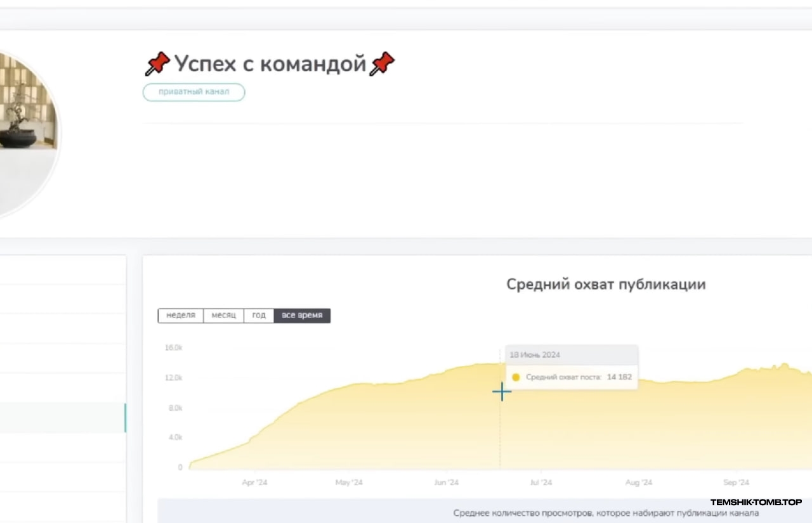The image size is (812, 523).
Task: Click the blue crosshair marker on the chart
Action: 502,392
